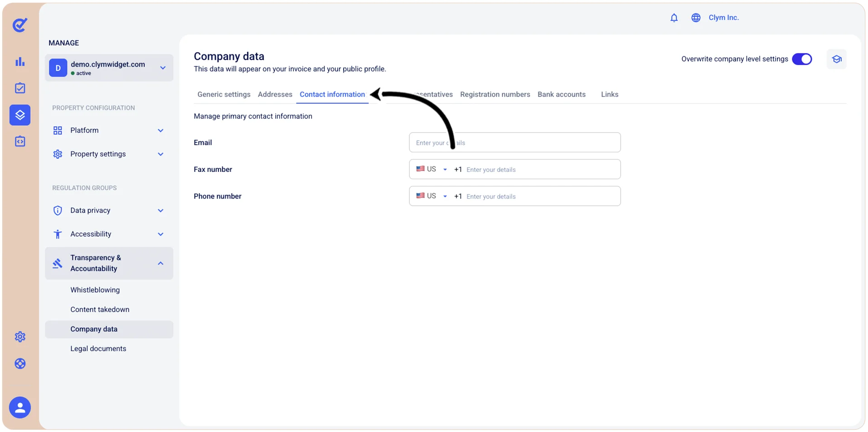The width and height of the screenshot is (868, 432).
Task: Open the Phone number country code dropdown
Action: (x=432, y=196)
